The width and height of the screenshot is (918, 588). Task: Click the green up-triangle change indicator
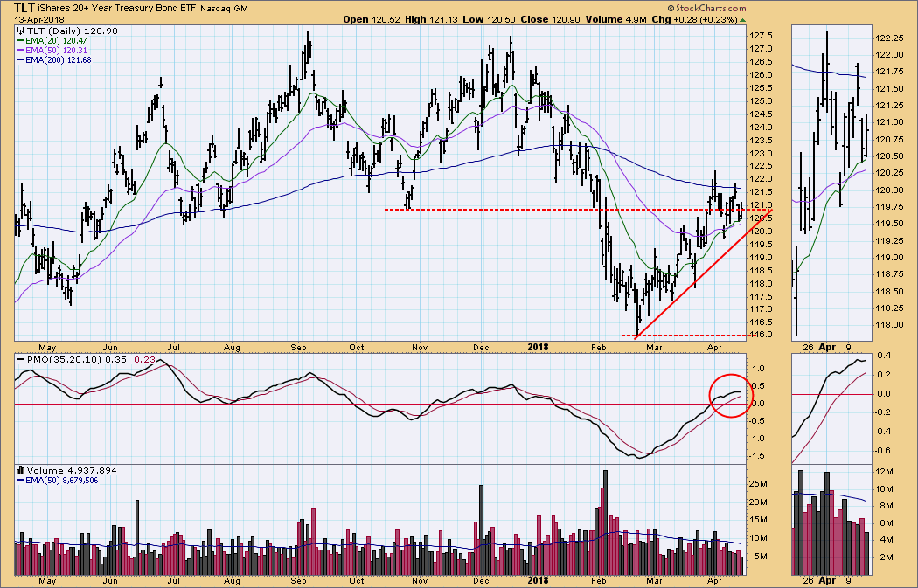click(x=743, y=20)
